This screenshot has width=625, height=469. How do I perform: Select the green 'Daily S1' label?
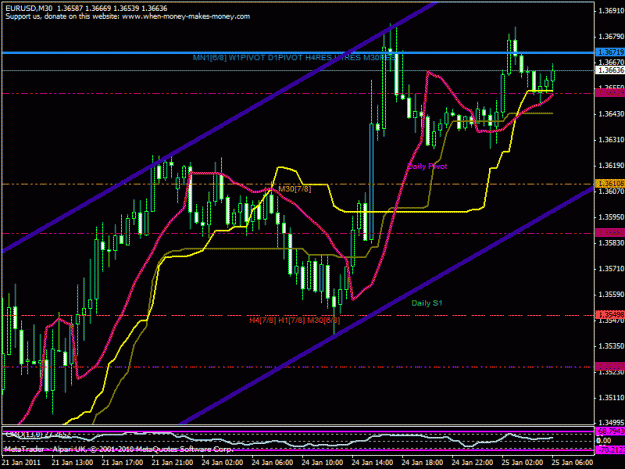[427, 303]
